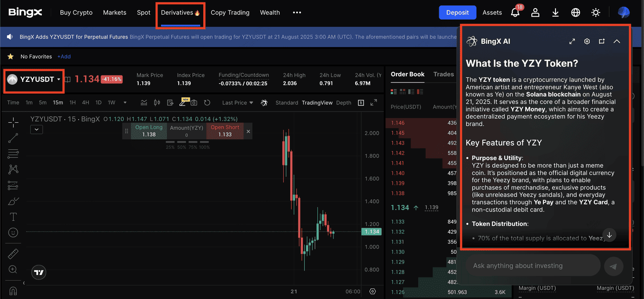The width and height of the screenshot is (644, 299).
Task: Click the blue Deposit button
Action: [x=457, y=13]
